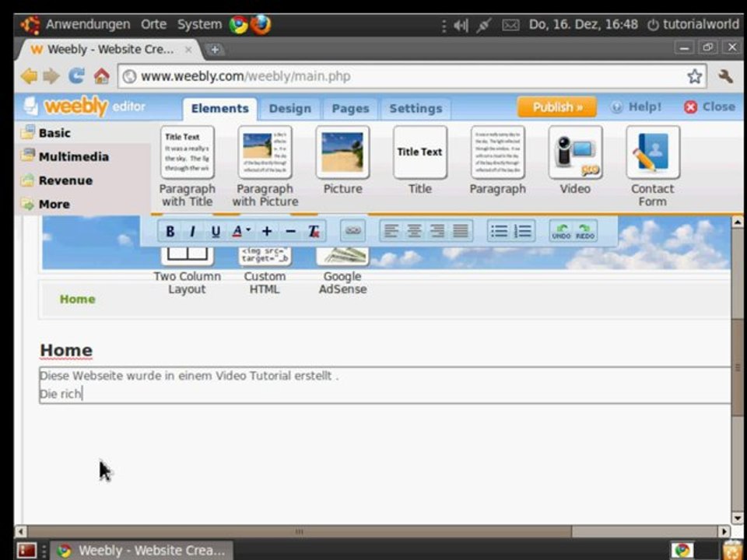The height and width of the screenshot is (560, 747).
Task: Open the volume control in panel
Action: point(460,25)
